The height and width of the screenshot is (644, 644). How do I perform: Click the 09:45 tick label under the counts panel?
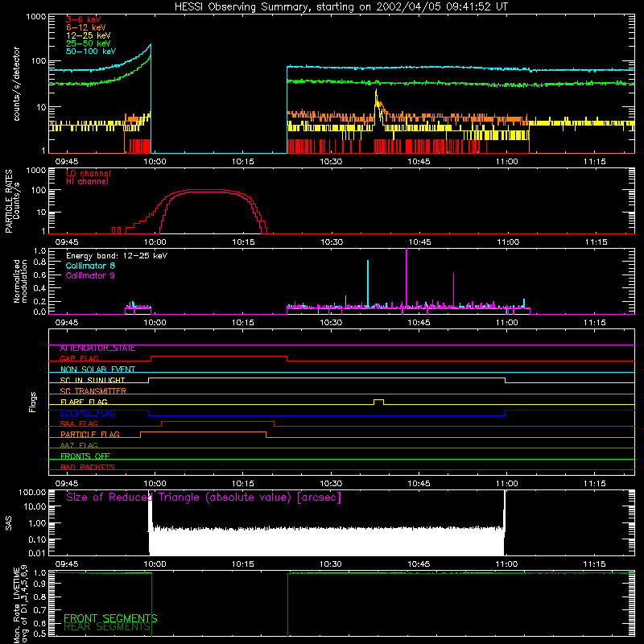(67, 162)
